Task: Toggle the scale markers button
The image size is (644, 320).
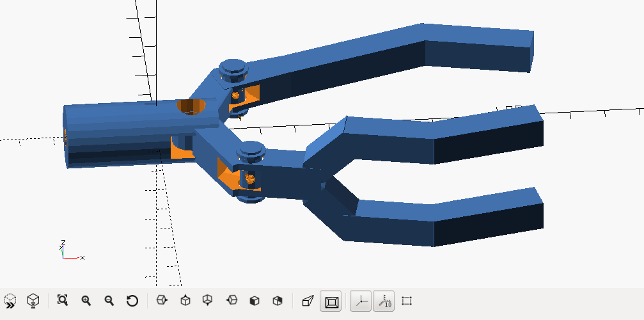Action: point(384,300)
